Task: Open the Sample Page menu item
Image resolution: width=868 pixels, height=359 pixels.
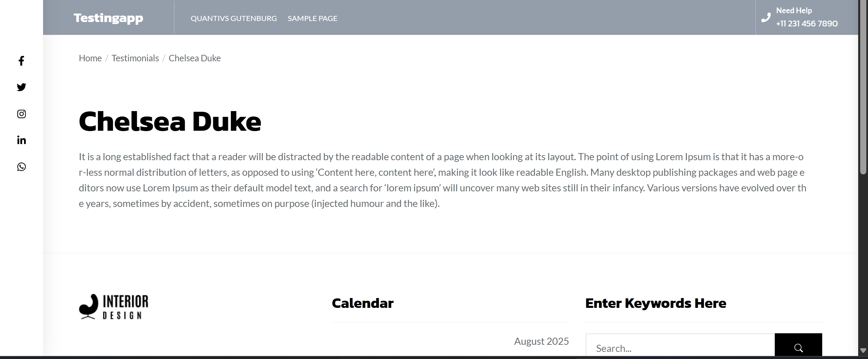Action: tap(312, 18)
